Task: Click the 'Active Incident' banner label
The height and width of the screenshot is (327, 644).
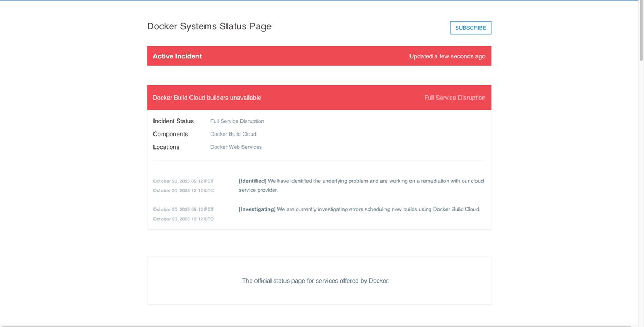Action: [x=177, y=56]
